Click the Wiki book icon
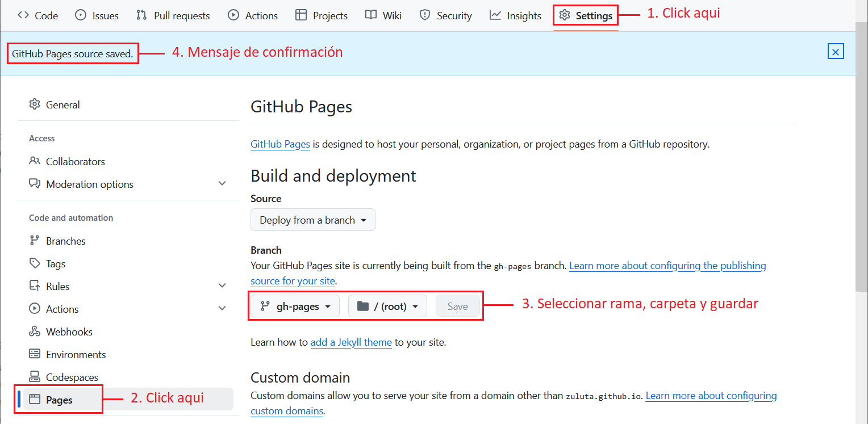The image size is (868, 424). click(371, 15)
